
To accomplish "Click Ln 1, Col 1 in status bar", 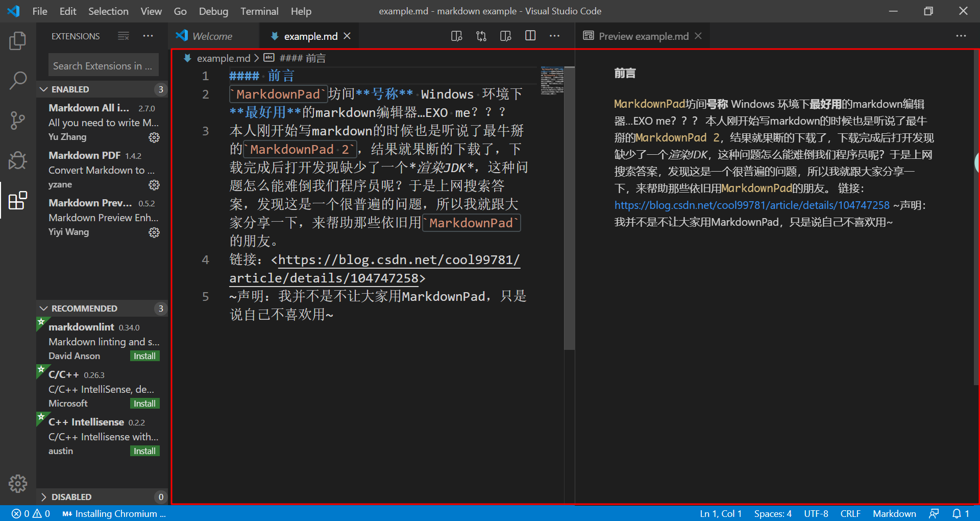I will point(720,513).
